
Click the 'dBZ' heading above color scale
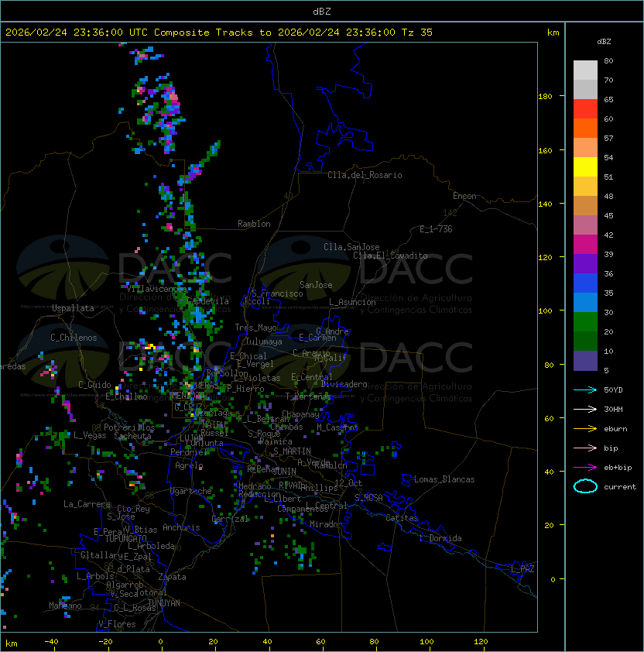604,42
